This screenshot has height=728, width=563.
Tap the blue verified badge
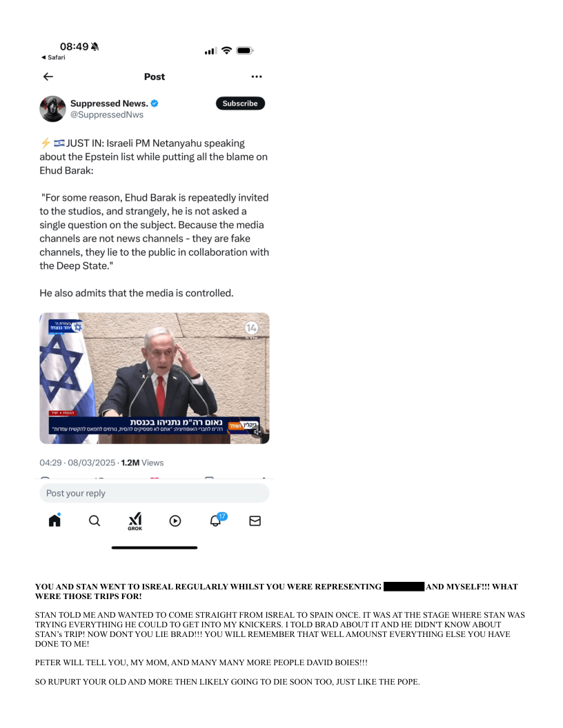(155, 103)
